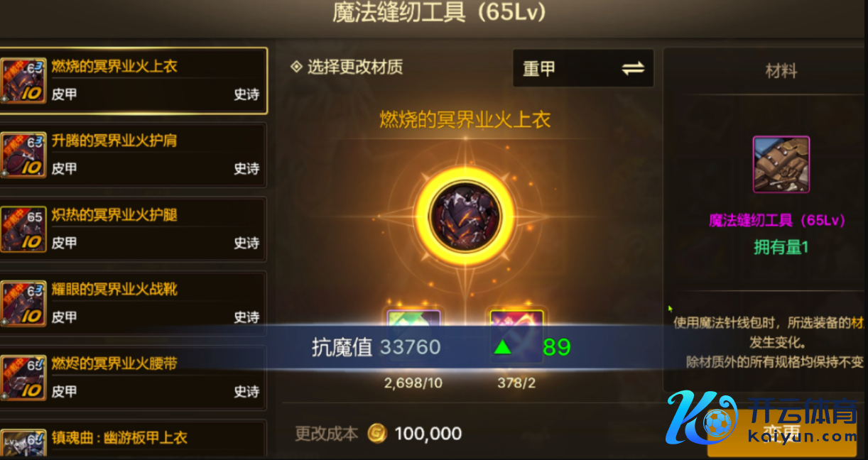This screenshot has height=460, width=868.
Task: Click the 耀眼的冥界业火战靴 boots icon
Action: (x=23, y=304)
